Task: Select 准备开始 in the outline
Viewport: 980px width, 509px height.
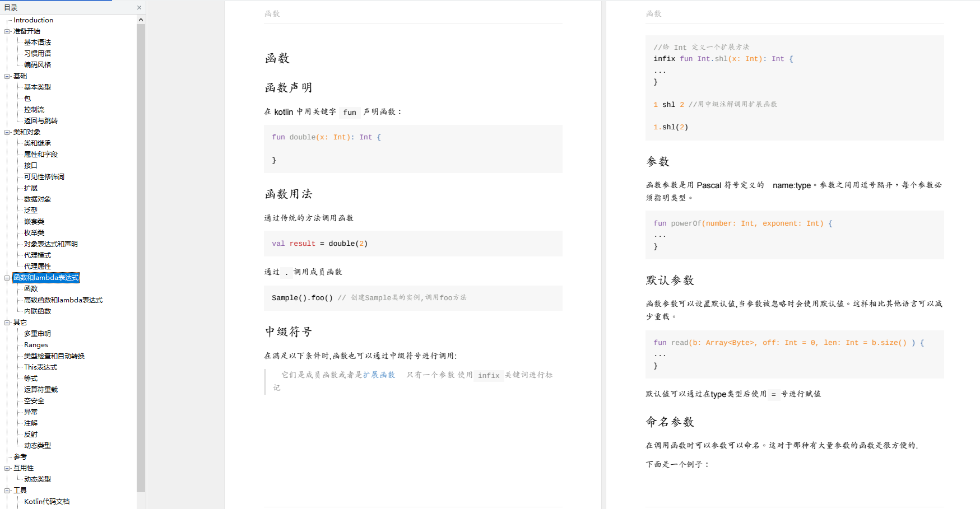Action: [x=27, y=31]
